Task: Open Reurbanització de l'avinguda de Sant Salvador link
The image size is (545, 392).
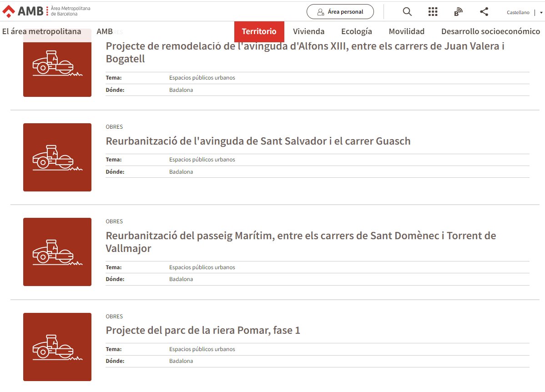Action: click(258, 141)
